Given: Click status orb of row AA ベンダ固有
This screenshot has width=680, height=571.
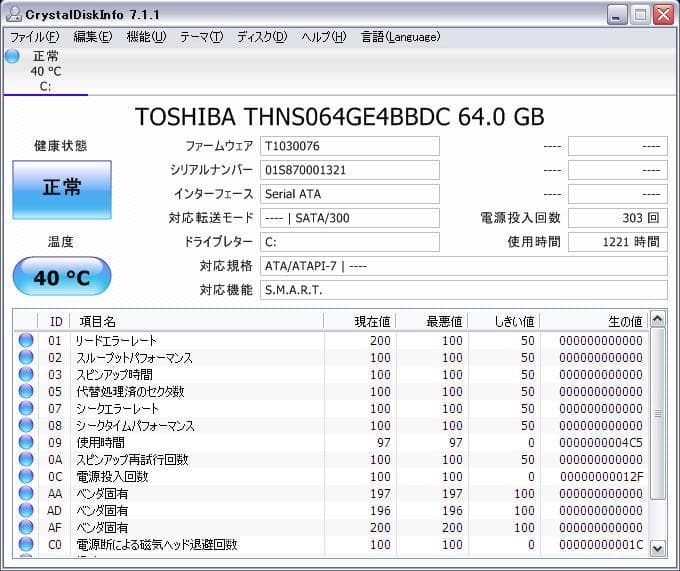Looking at the screenshot, I should click(x=26, y=493).
